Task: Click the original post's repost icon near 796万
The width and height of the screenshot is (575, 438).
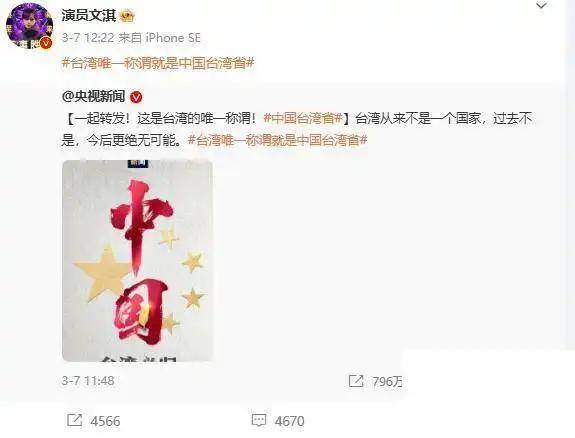Action: pyautogui.click(x=356, y=381)
